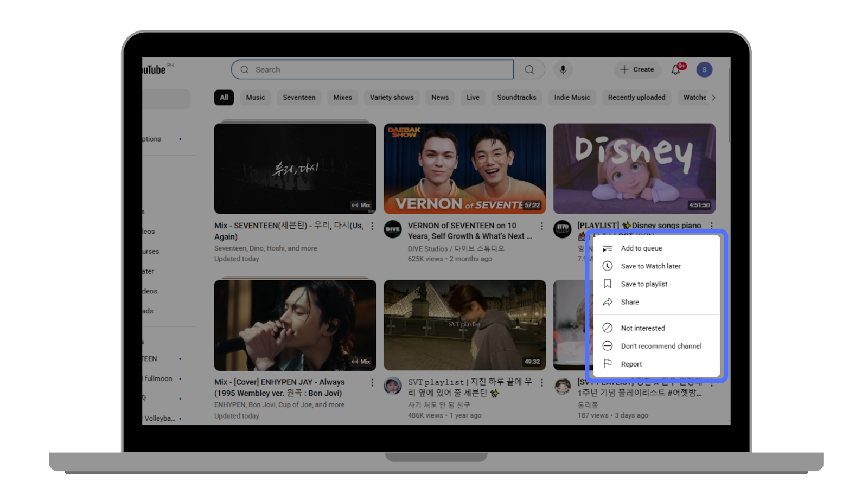Select the All filter chip
The height and width of the screenshot is (488, 868).
[x=224, y=98]
